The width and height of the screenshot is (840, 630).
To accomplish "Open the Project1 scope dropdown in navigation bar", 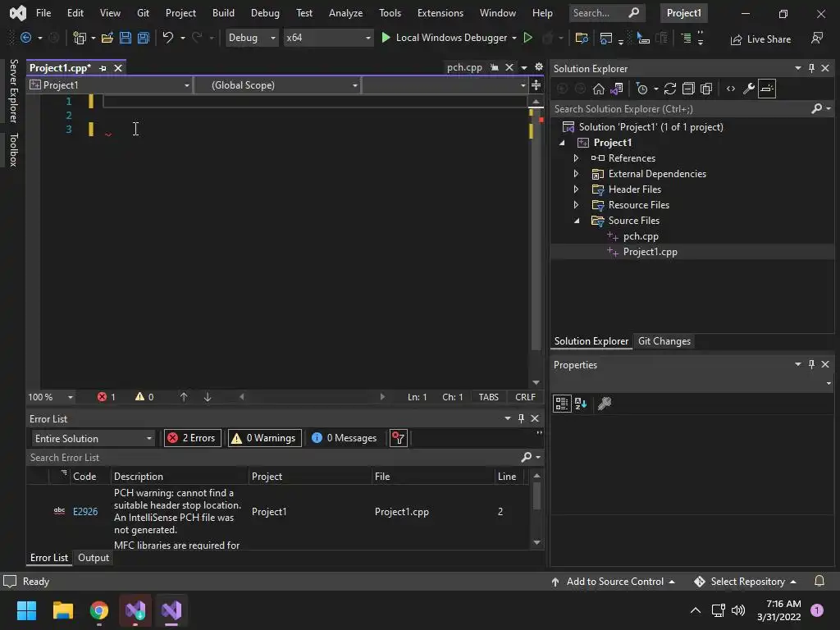I will pos(110,85).
